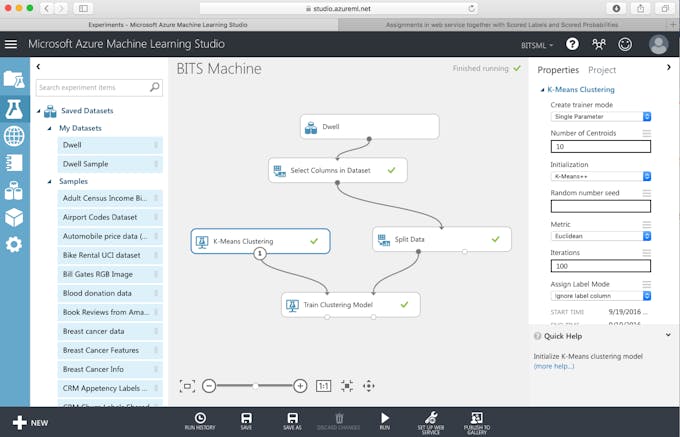Open the Initialization dropdown
The width and height of the screenshot is (680, 437).
(x=601, y=176)
